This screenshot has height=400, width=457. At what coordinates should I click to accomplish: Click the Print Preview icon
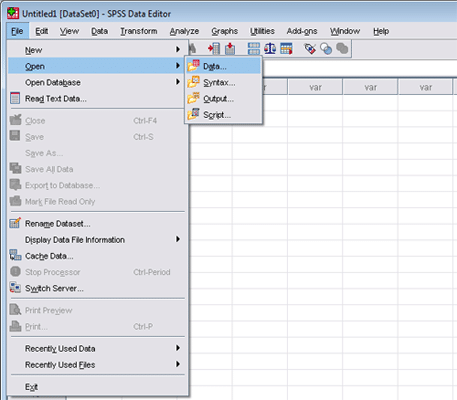click(15, 310)
